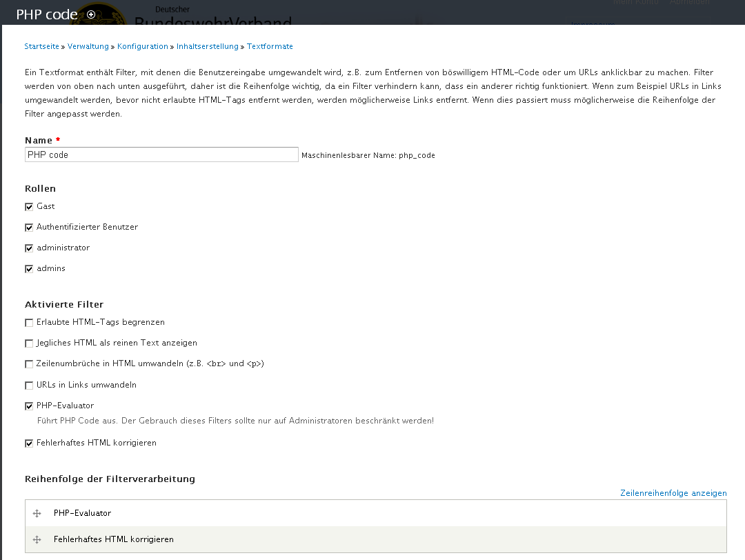Click Zeilenreihenfolge anzeigen link
Viewport: 745px width, 560px height.
click(x=673, y=493)
